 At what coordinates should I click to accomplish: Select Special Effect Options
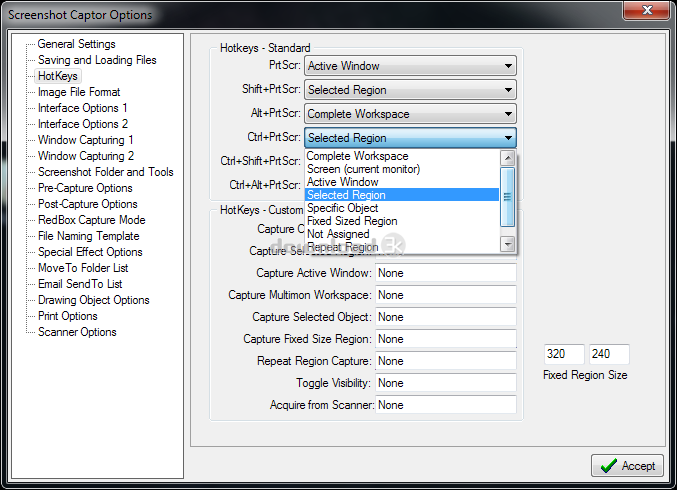(x=90, y=252)
